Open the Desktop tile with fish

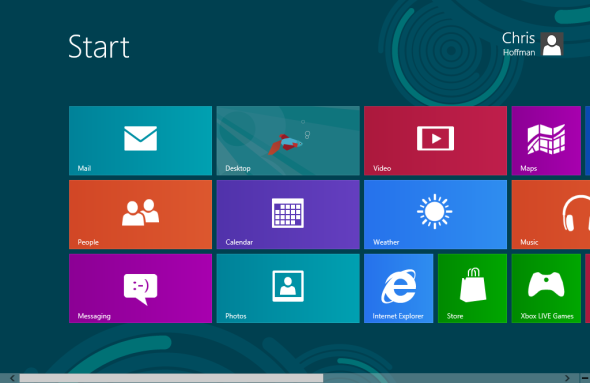(288, 141)
